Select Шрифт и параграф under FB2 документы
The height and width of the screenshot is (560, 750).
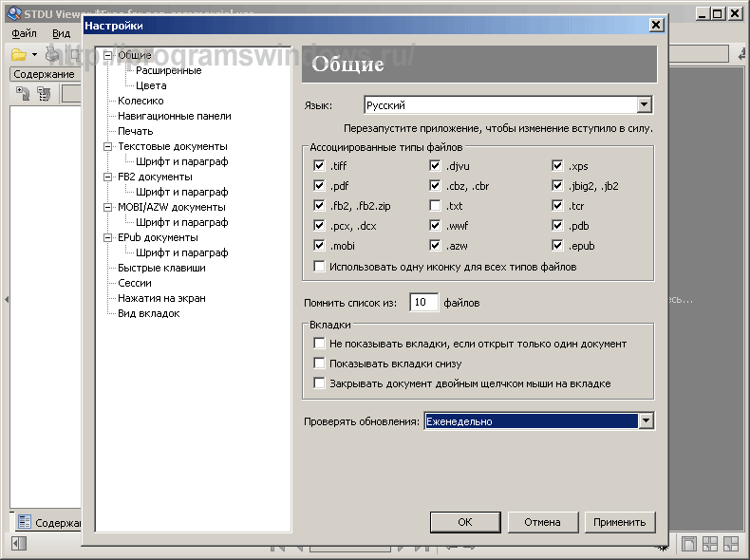tap(181, 192)
